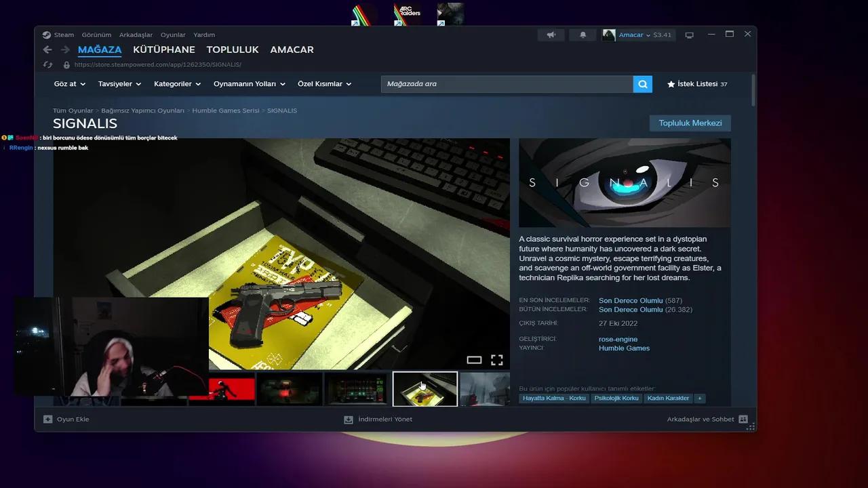This screenshot has height=488, width=868.
Task: Open the green-red striped desktop shortcut
Action: 364,14
